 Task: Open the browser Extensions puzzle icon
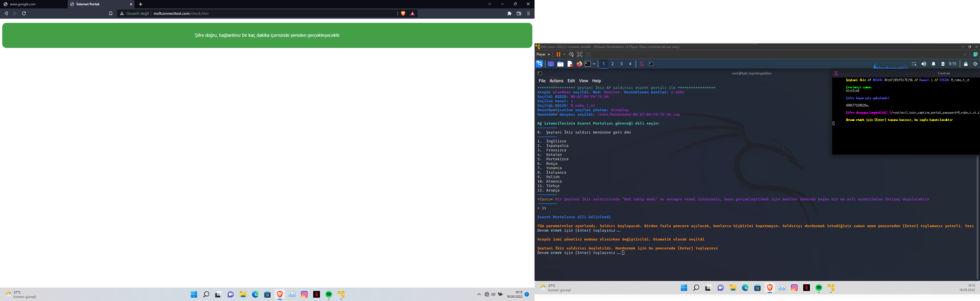pos(509,13)
